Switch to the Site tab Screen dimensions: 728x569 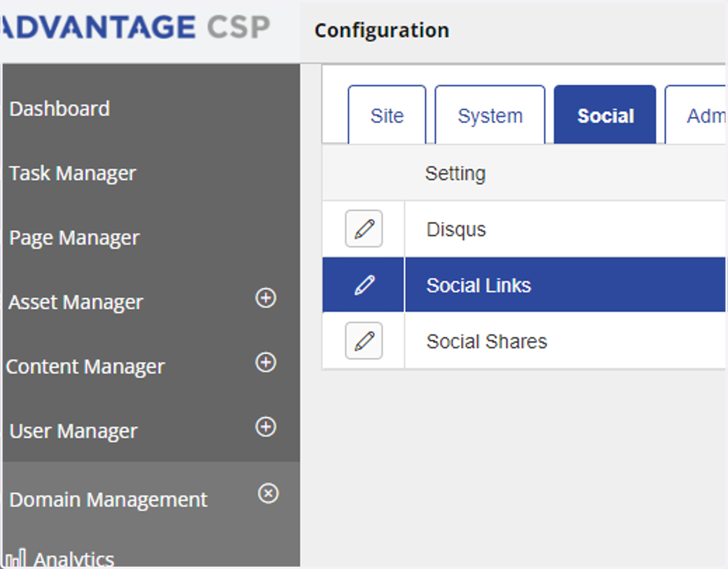click(x=387, y=115)
